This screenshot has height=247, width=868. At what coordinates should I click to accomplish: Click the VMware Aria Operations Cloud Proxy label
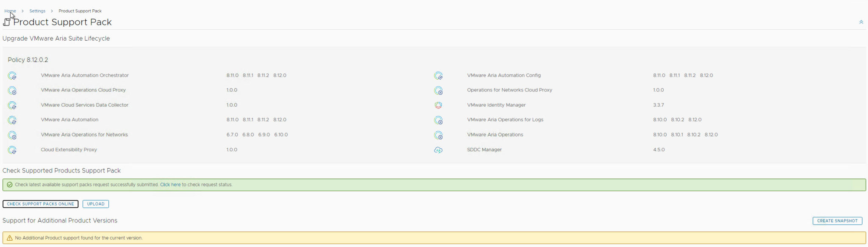[83, 90]
